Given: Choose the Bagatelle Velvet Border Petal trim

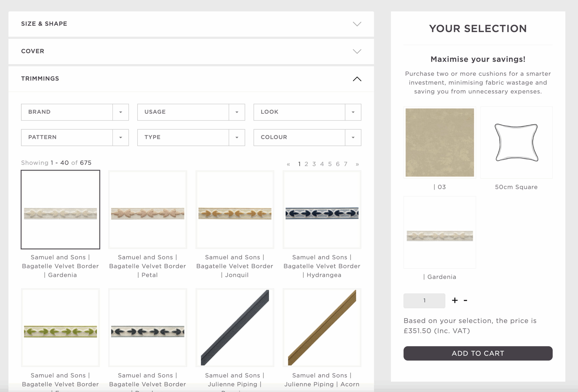Looking at the screenshot, I should coord(147,210).
